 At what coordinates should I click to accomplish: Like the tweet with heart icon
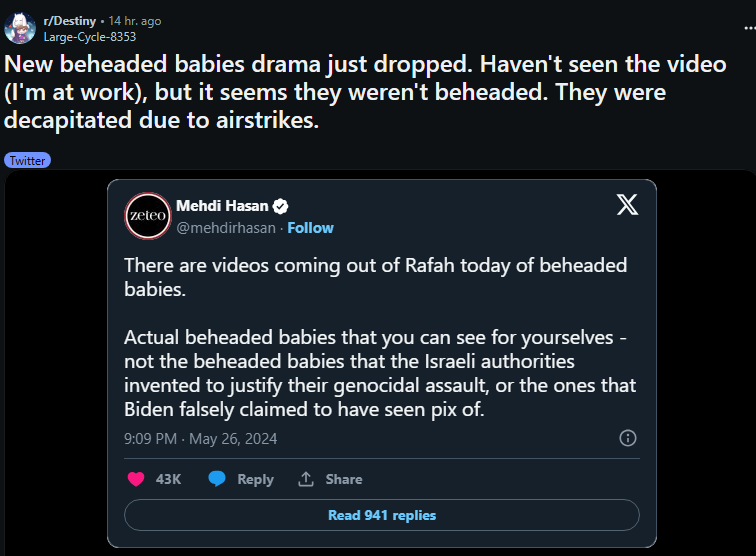[x=136, y=479]
